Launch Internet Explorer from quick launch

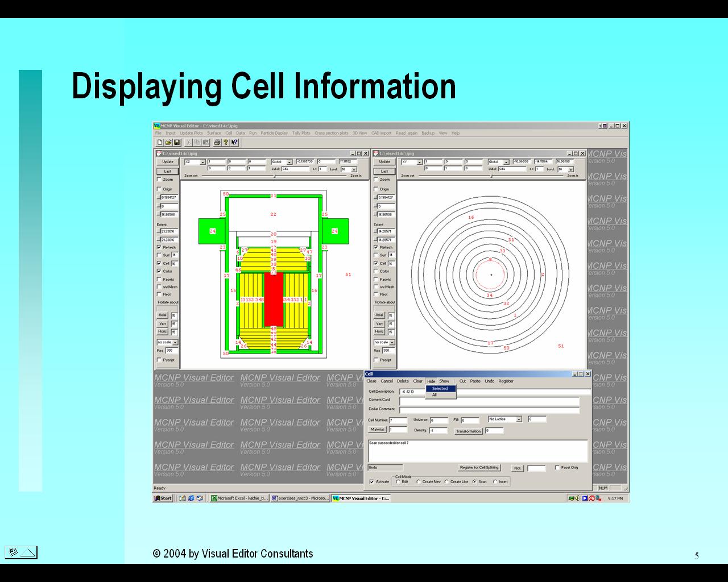(x=191, y=498)
